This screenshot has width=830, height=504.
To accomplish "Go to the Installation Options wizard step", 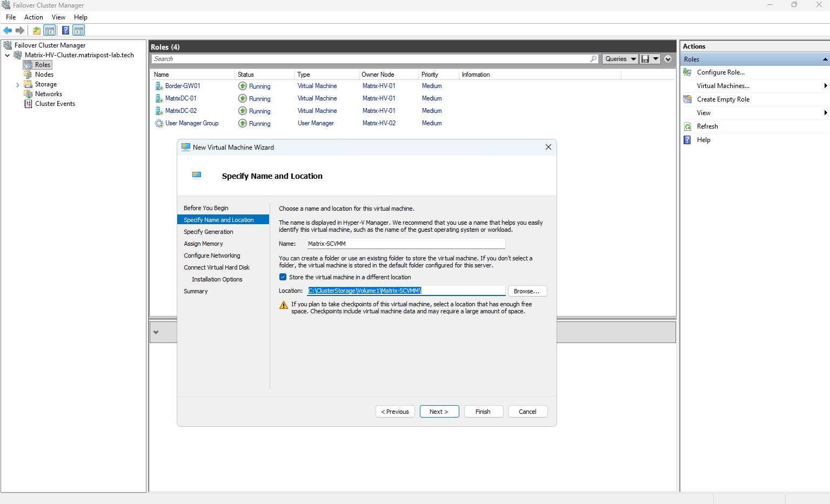I will pyautogui.click(x=217, y=279).
